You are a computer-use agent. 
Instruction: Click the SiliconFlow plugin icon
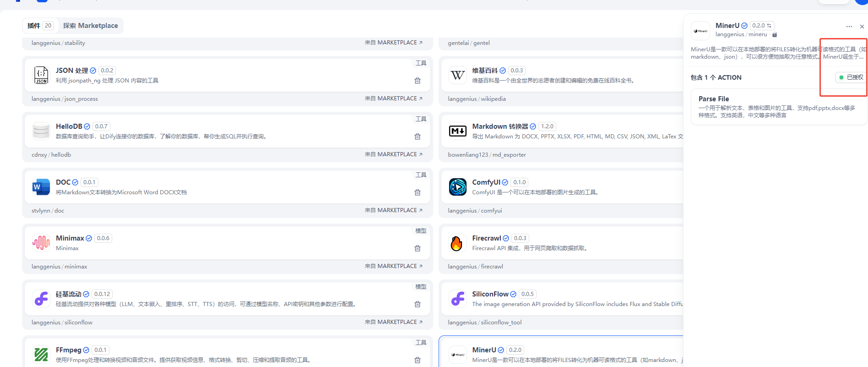pyautogui.click(x=458, y=299)
